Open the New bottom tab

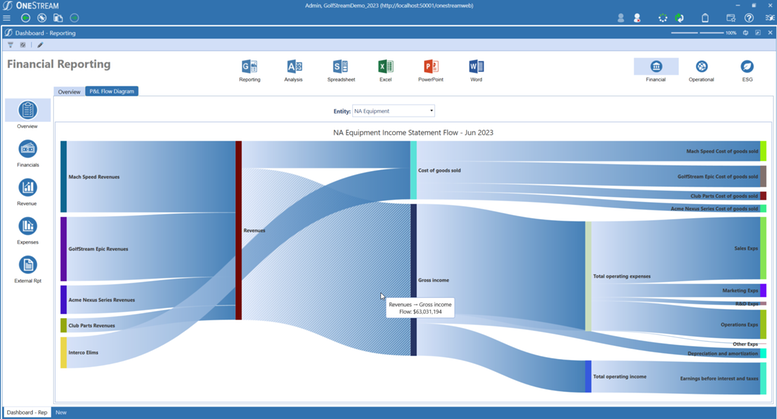pyautogui.click(x=61, y=412)
